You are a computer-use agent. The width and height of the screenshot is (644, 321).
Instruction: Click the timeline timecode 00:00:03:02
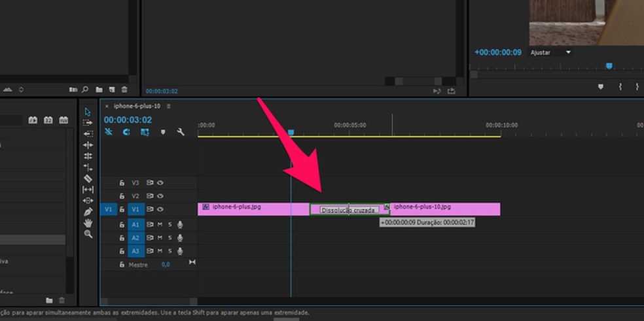click(x=128, y=120)
